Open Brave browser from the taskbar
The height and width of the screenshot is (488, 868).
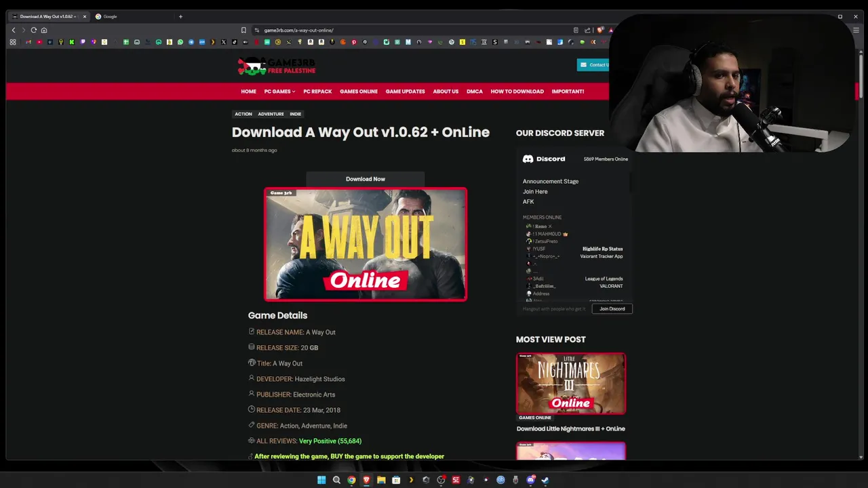(x=366, y=480)
